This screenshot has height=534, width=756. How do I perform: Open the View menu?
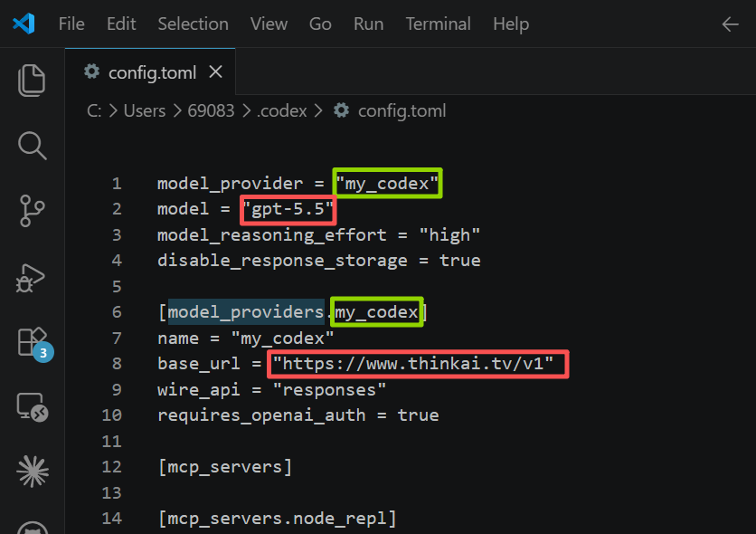(269, 24)
